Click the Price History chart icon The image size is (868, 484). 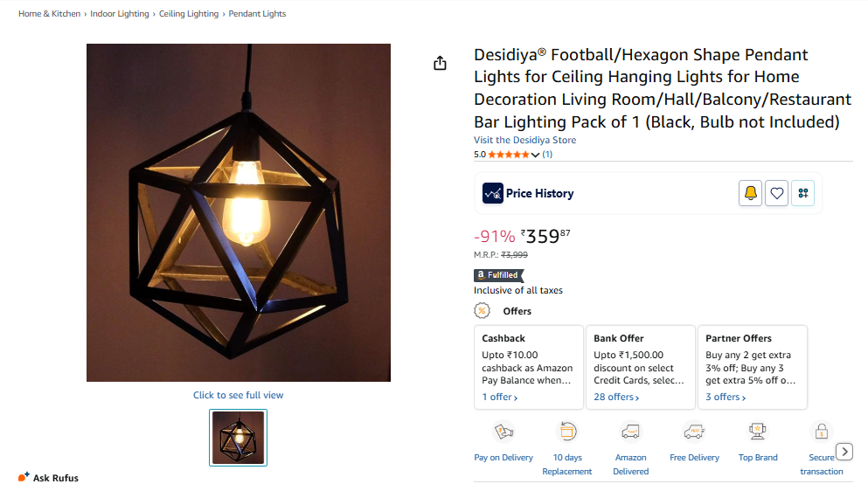coord(493,194)
